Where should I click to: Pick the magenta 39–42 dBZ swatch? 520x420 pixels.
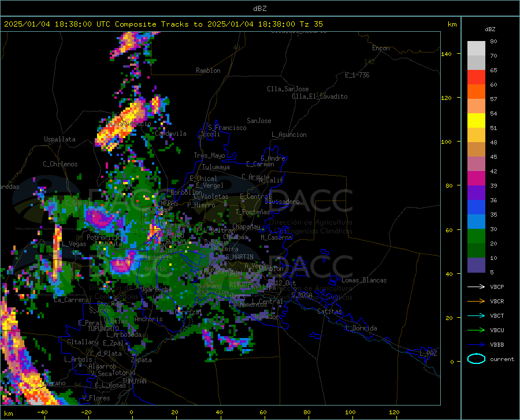(476, 179)
